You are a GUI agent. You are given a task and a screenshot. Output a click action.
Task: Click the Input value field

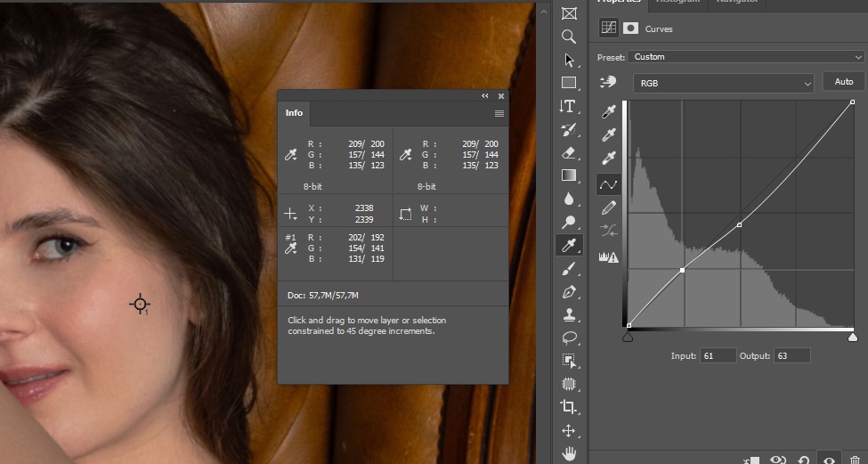click(718, 355)
